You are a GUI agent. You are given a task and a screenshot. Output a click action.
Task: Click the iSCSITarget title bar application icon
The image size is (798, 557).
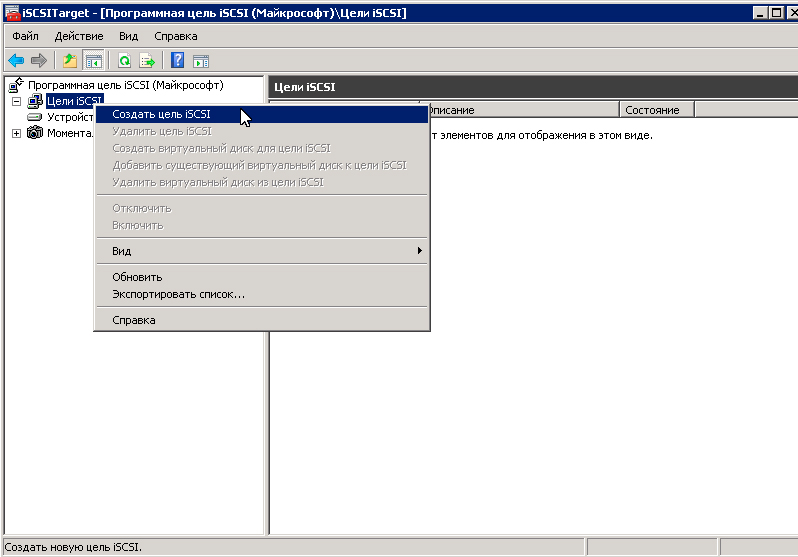coord(12,13)
